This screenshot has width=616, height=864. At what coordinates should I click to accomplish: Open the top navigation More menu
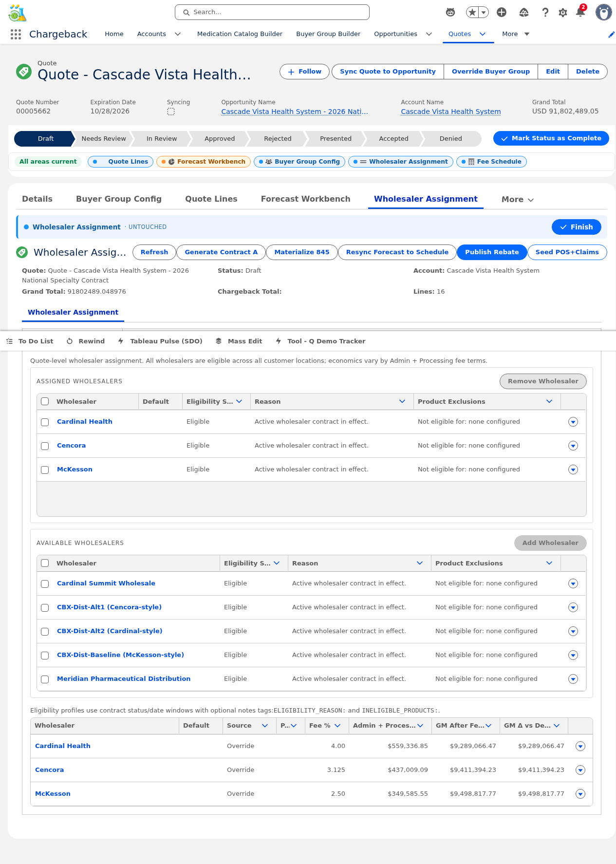tap(516, 34)
